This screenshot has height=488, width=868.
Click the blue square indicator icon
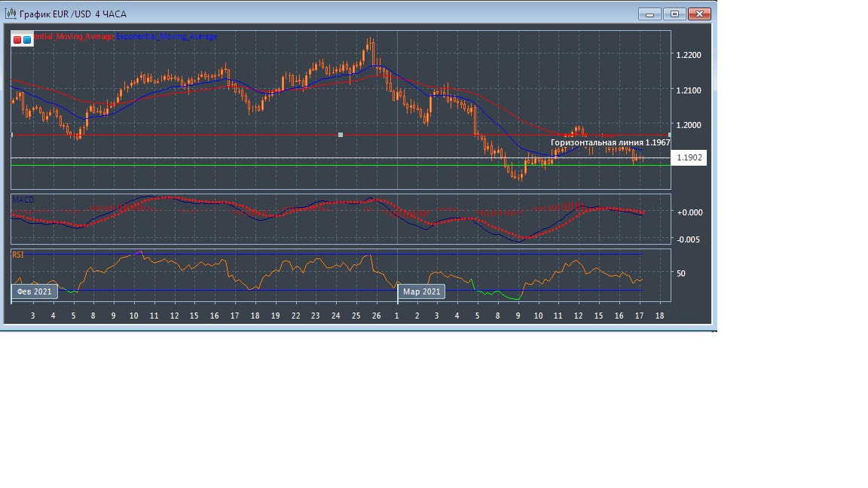coord(27,39)
